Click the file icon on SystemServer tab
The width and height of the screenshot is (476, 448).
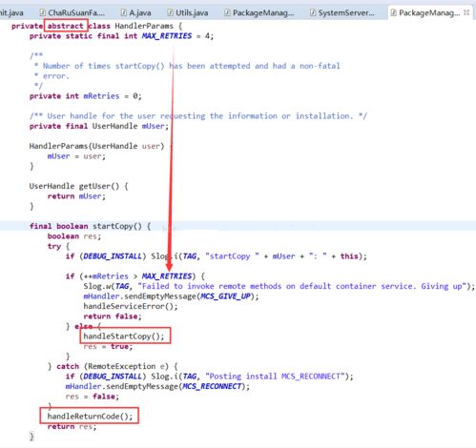(313, 12)
